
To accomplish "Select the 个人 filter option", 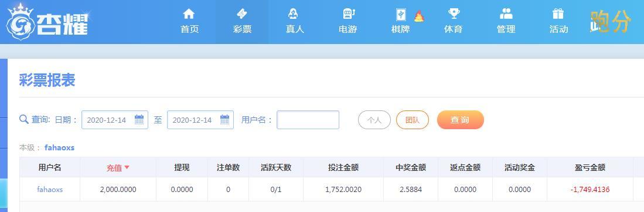I will (x=374, y=120).
